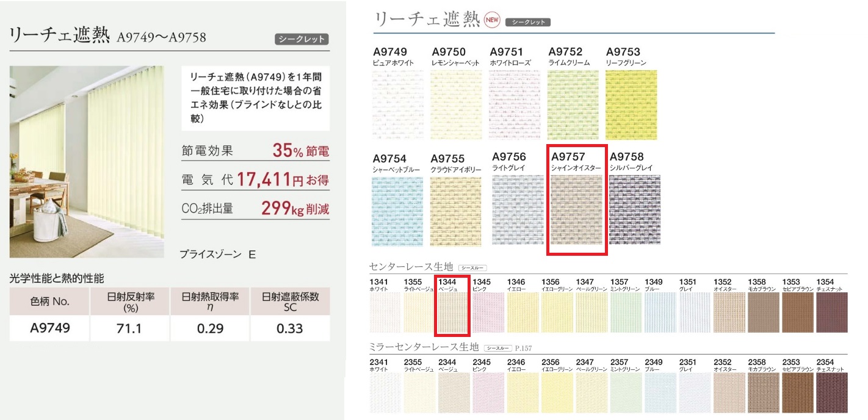Pick center lace swatch 1351 グレイ
The width and height of the screenshot is (868, 420).
tap(695, 312)
